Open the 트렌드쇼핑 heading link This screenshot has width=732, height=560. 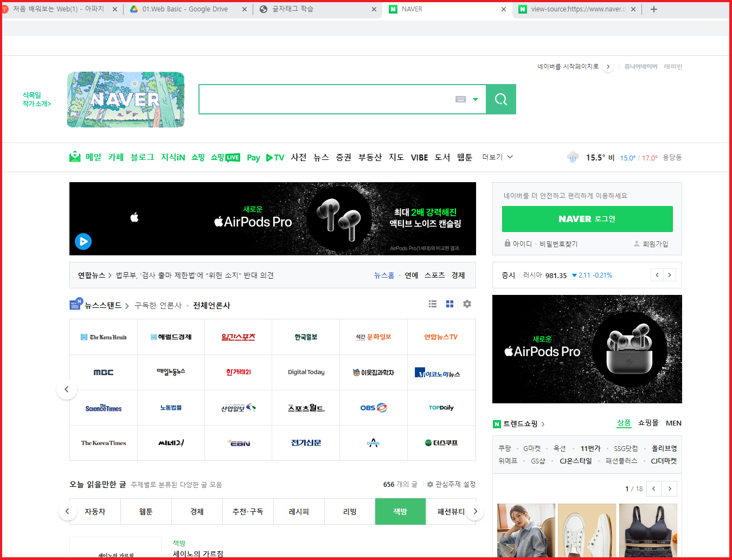[x=519, y=424]
